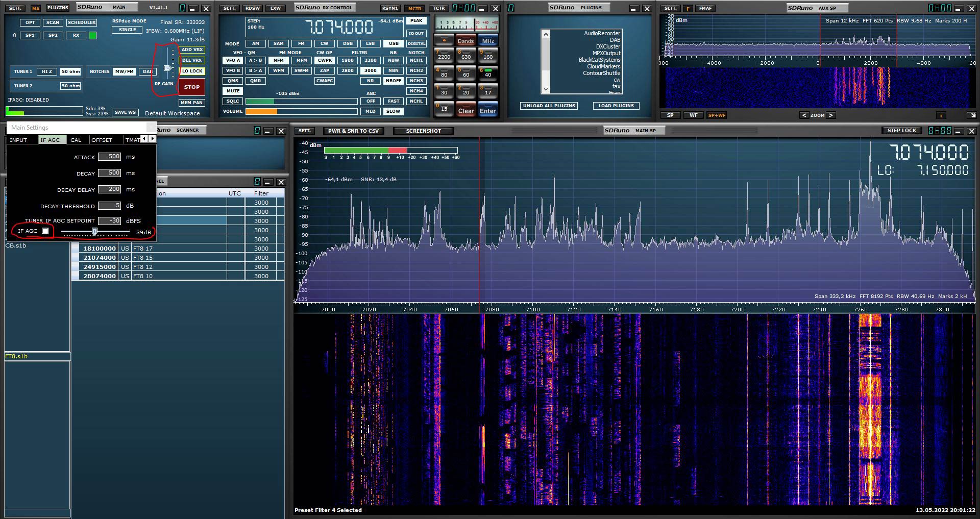
Task: Click the Clear keypad button
Action: (x=465, y=110)
